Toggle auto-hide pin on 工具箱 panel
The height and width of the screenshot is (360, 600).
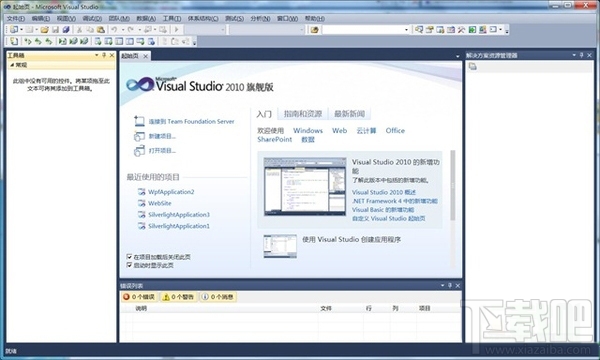(104, 55)
